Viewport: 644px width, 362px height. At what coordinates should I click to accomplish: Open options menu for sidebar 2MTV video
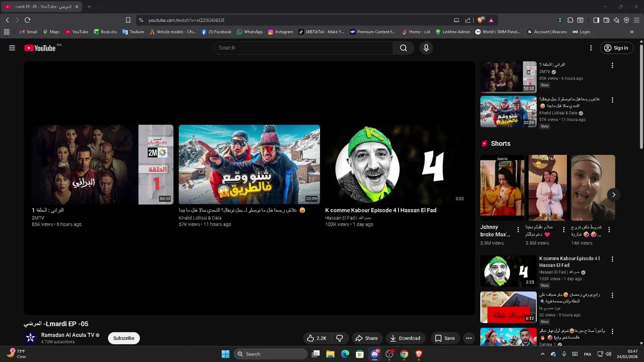612,65
